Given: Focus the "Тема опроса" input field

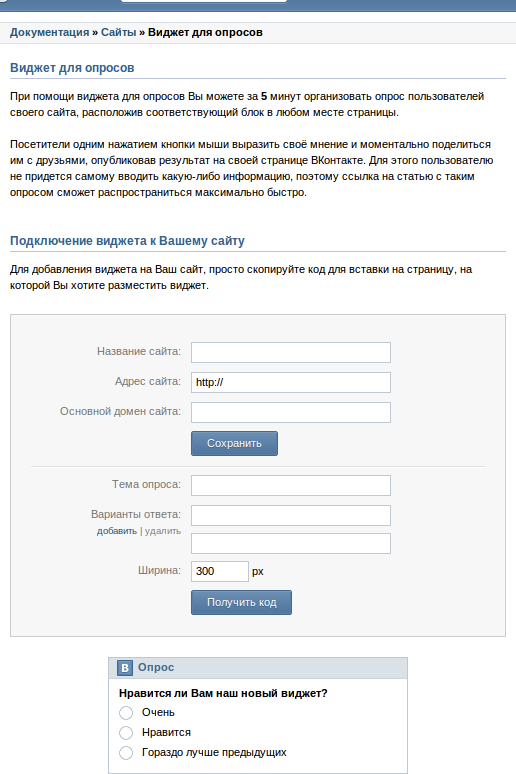Looking at the screenshot, I should coord(291,485).
